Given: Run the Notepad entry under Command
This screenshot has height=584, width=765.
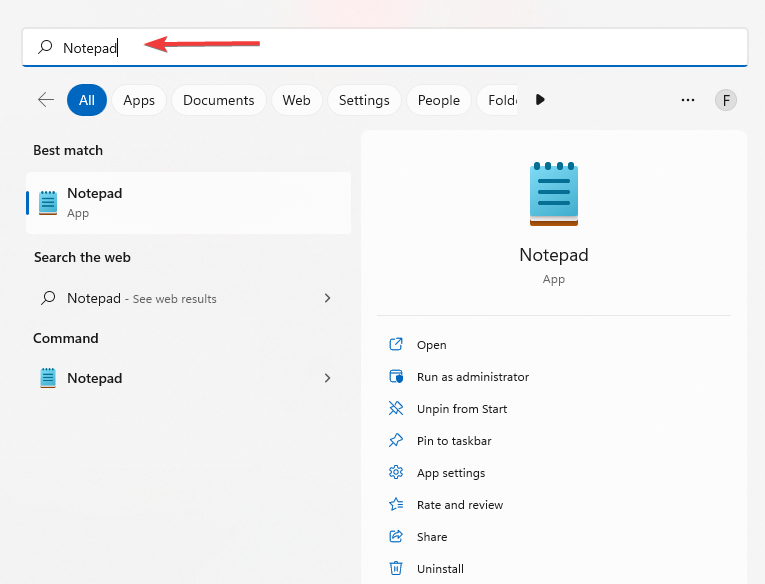Looking at the screenshot, I should 188,378.
